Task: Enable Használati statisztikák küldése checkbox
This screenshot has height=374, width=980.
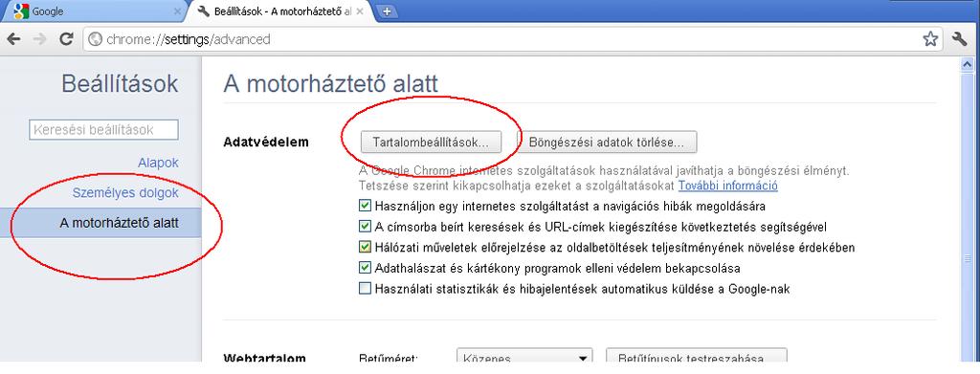Action: click(365, 289)
